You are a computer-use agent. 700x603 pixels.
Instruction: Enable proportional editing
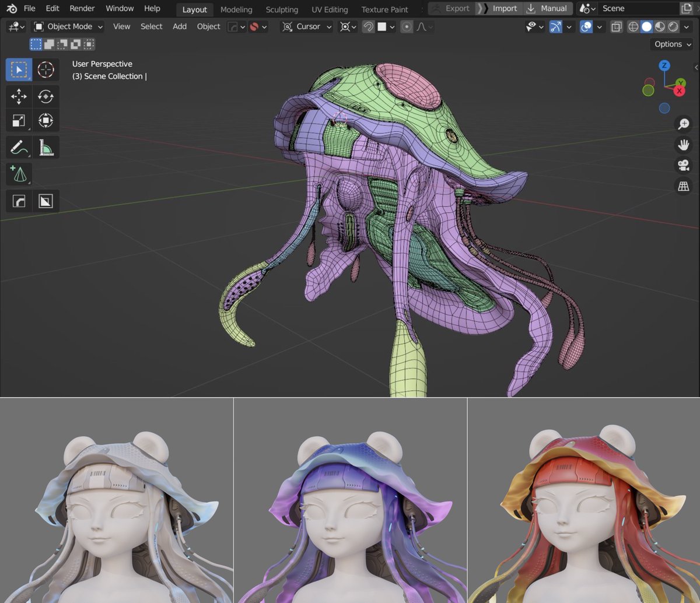pos(407,26)
